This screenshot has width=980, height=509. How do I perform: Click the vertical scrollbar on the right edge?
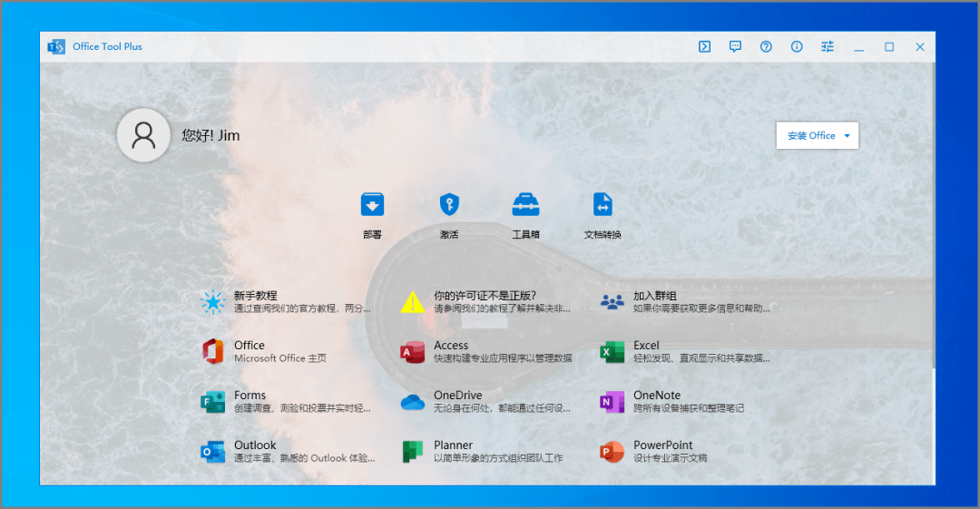tap(934, 216)
